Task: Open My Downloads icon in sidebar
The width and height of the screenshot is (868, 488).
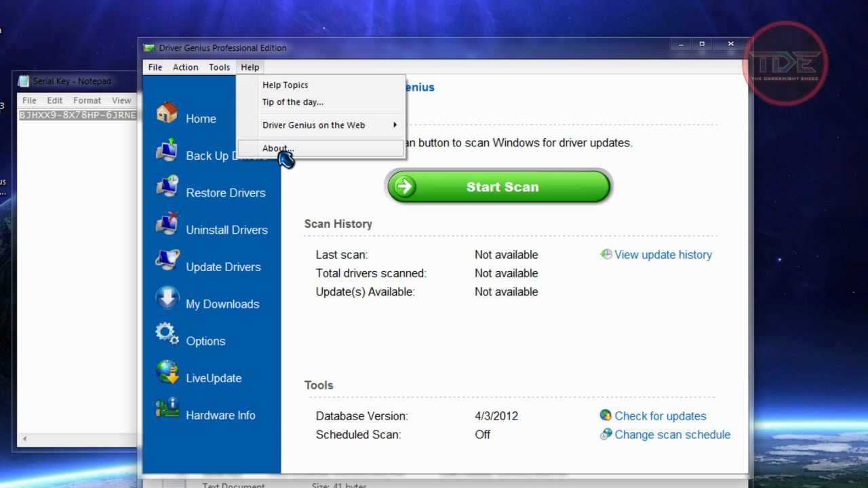Action: tap(167, 298)
